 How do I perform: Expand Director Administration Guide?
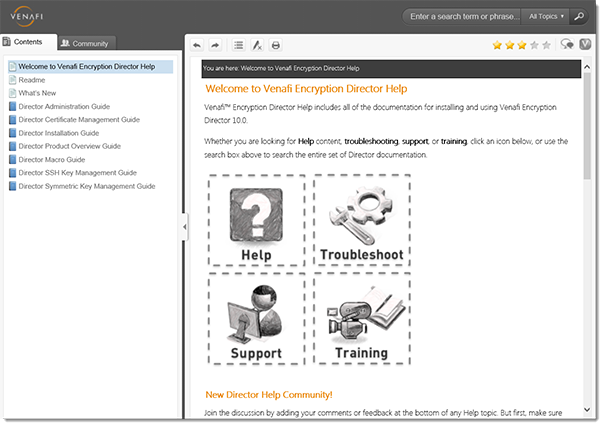click(64, 106)
